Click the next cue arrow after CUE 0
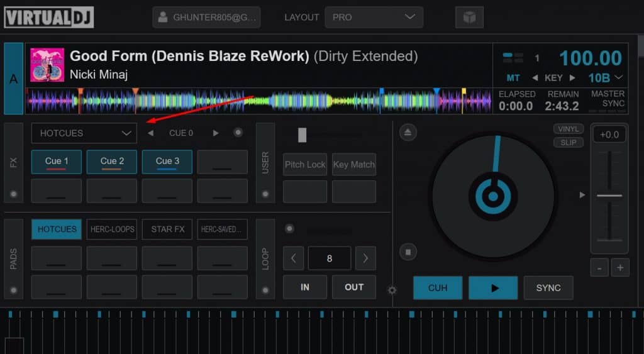Image resolution: width=644 pixels, height=354 pixels. tap(216, 133)
